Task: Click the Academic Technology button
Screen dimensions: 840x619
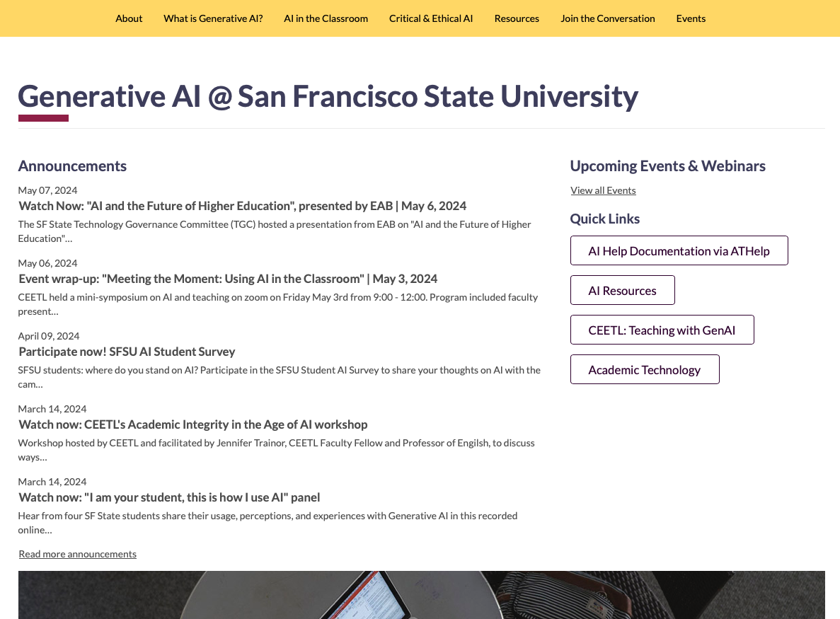Action: click(645, 369)
